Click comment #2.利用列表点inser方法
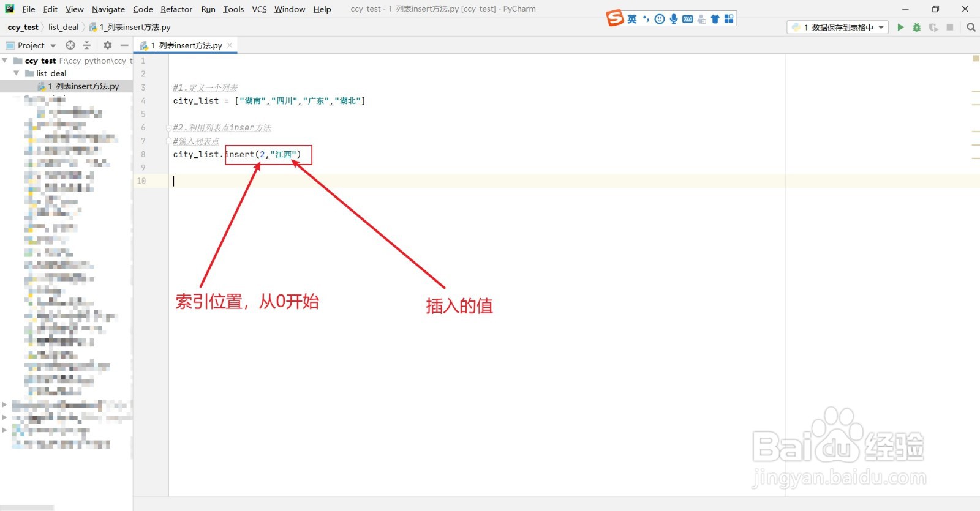Image resolution: width=980 pixels, height=511 pixels. pyautogui.click(x=222, y=128)
